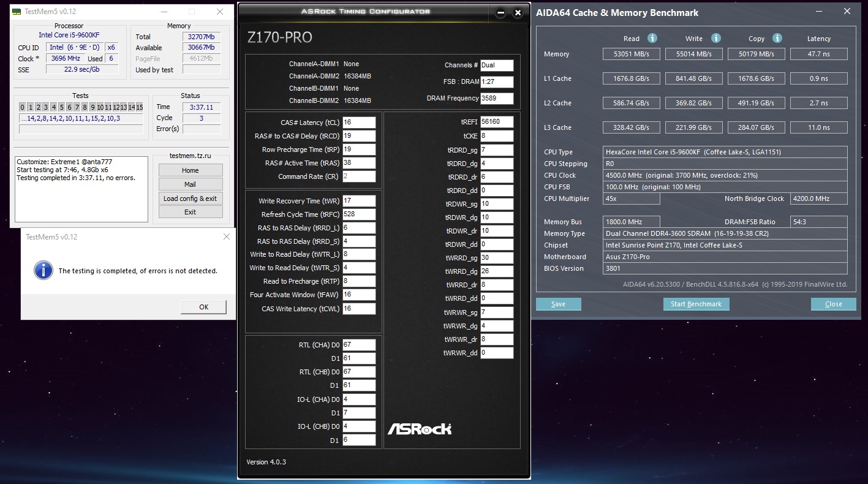The image size is (868, 484).
Task: Click the Mail button in TestMem5
Action: [190, 184]
